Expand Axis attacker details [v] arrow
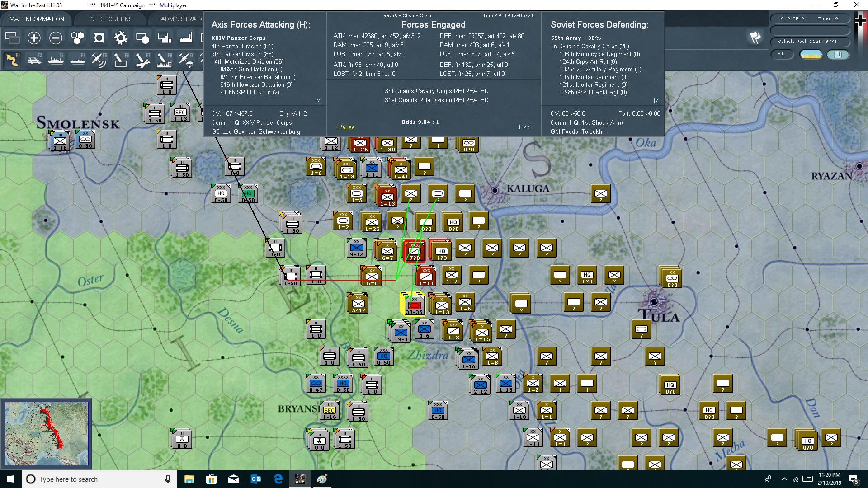Screen dimensions: 868x488 point(318,100)
